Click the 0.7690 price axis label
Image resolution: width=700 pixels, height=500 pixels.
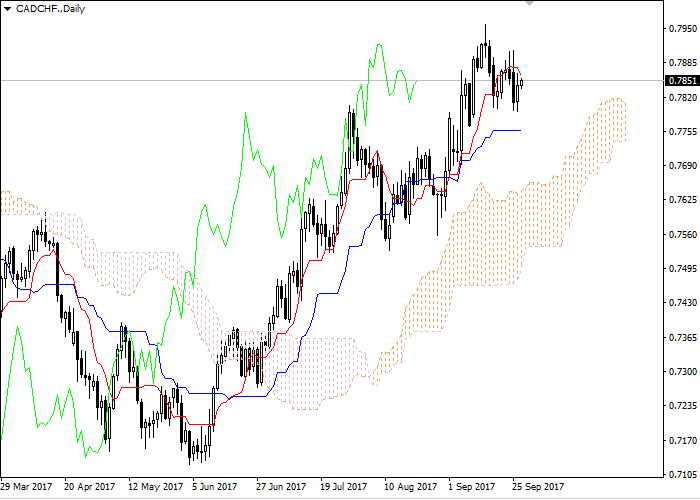[682, 166]
